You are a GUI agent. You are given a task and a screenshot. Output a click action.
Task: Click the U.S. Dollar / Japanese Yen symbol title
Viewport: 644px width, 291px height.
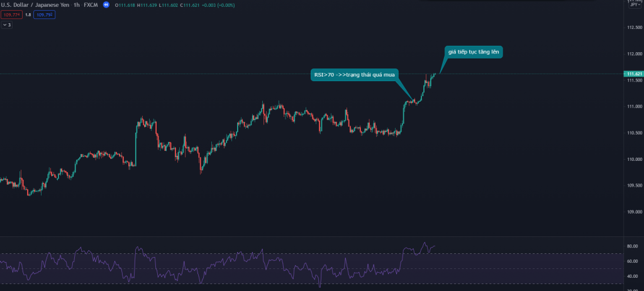click(35, 5)
